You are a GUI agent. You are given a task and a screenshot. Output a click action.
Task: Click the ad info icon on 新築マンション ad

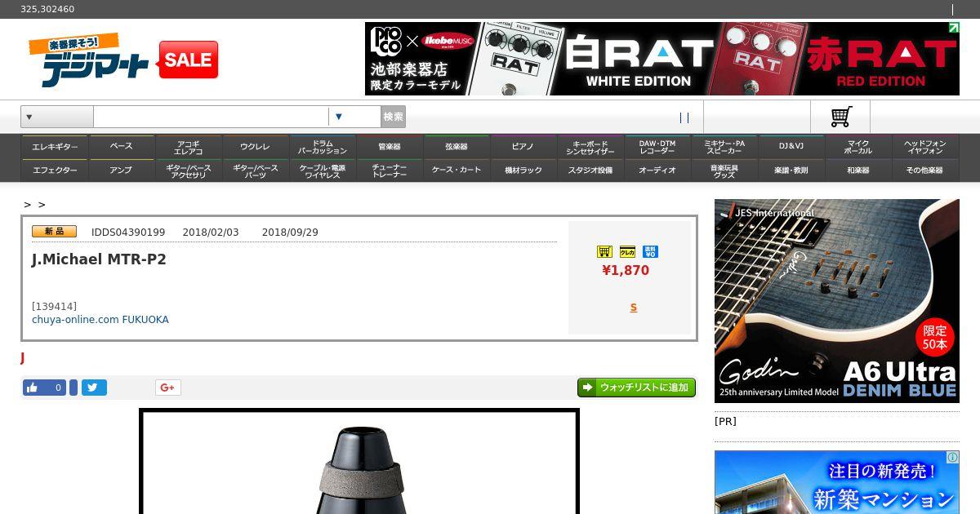coord(952,458)
